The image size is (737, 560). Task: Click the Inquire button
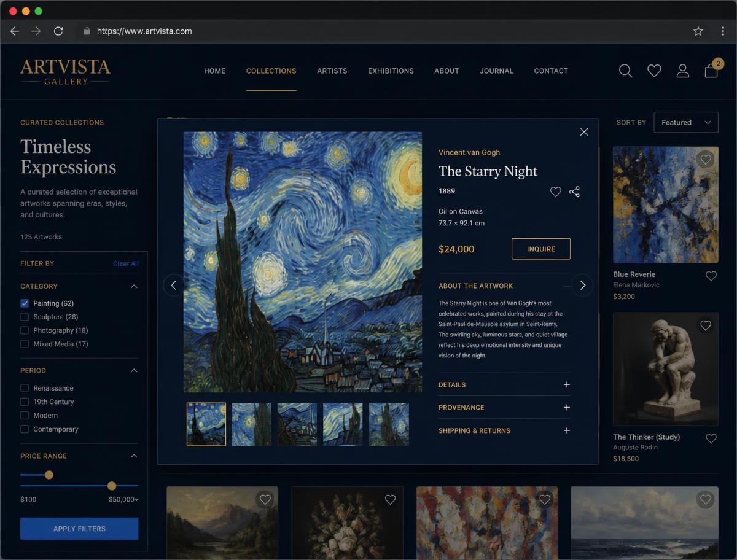(541, 249)
